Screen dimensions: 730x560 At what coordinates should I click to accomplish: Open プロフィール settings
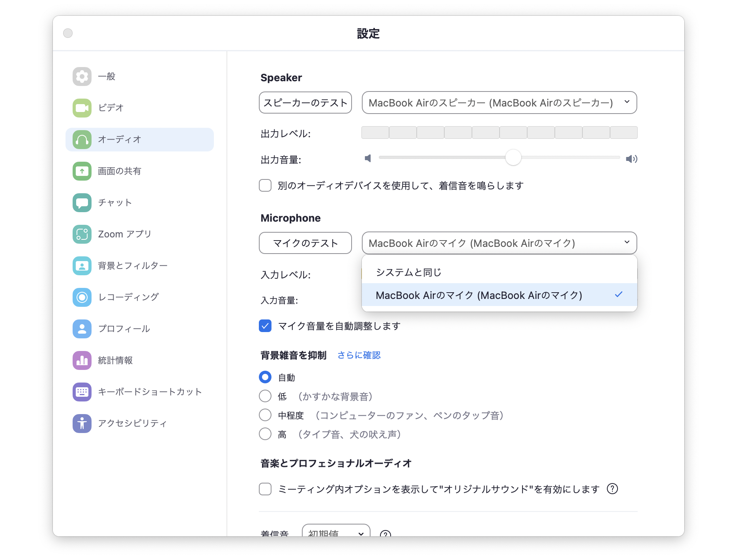point(140,329)
